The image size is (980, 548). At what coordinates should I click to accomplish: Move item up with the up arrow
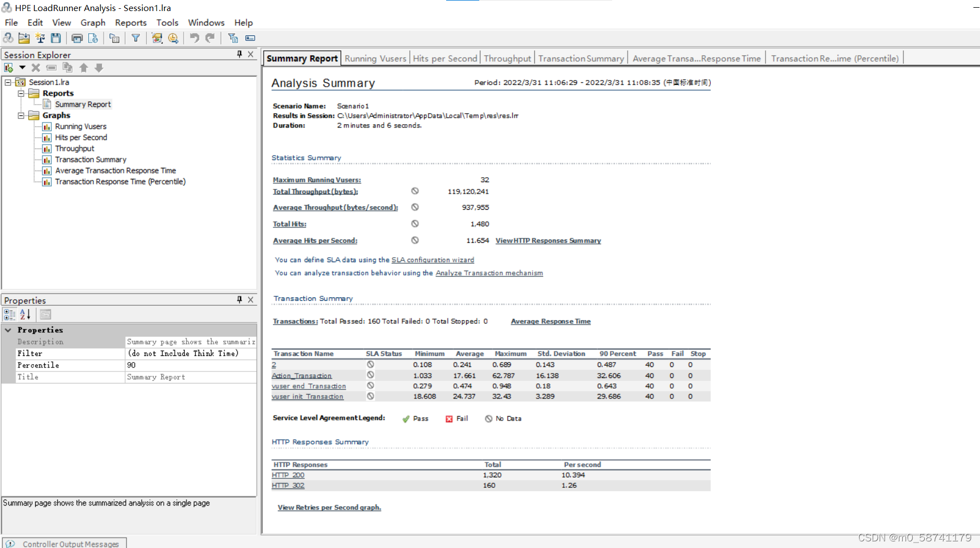[84, 68]
